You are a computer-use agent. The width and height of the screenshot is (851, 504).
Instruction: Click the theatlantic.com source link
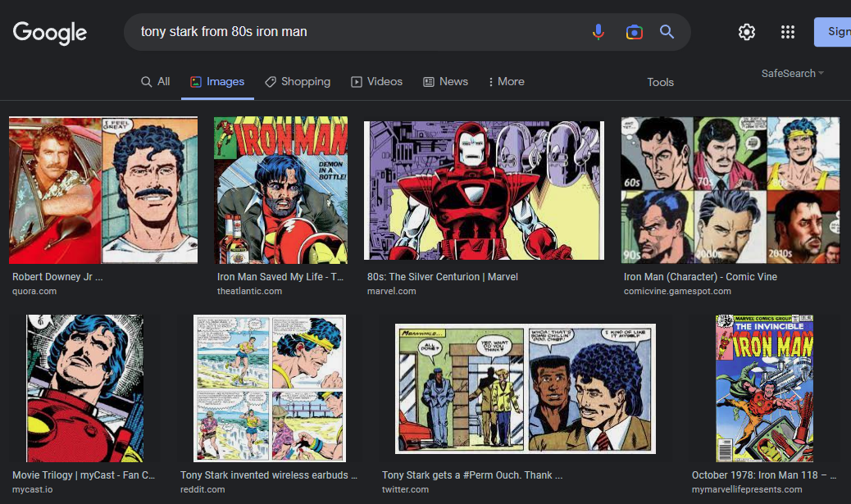tap(250, 291)
